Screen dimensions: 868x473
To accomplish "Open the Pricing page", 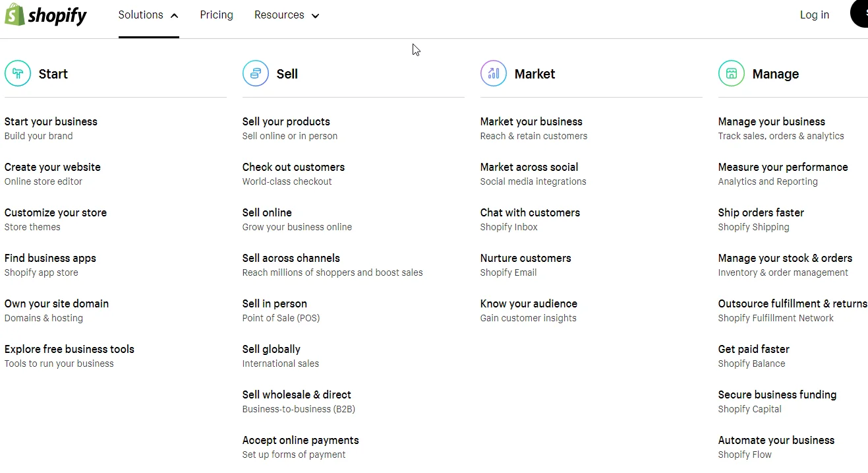I will (x=217, y=15).
